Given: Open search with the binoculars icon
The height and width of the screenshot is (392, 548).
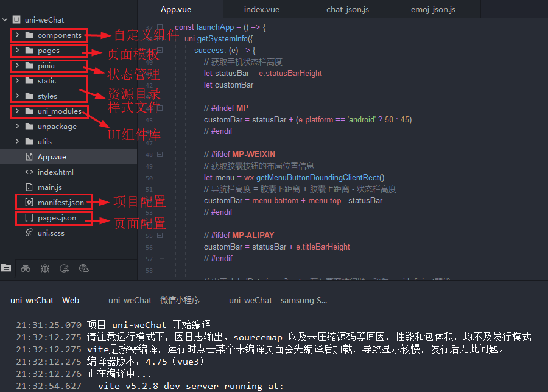Looking at the screenshot, I should (x=26, y=268).
